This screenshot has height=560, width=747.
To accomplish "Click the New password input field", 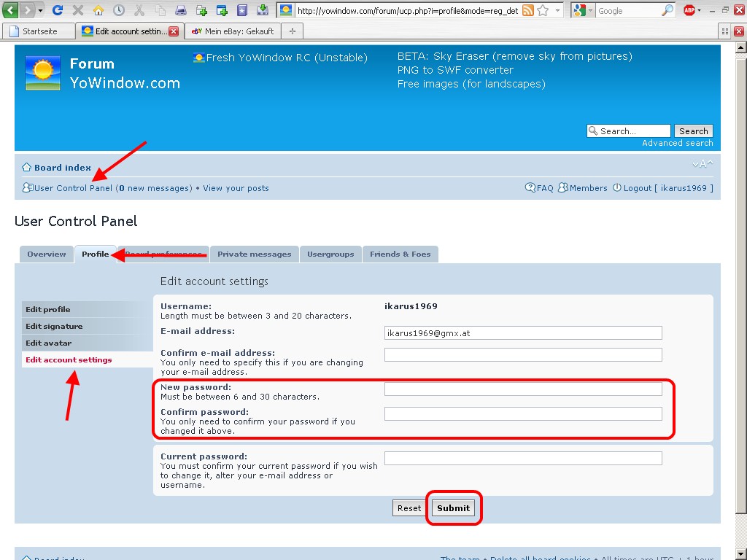I will pos(522,389).
